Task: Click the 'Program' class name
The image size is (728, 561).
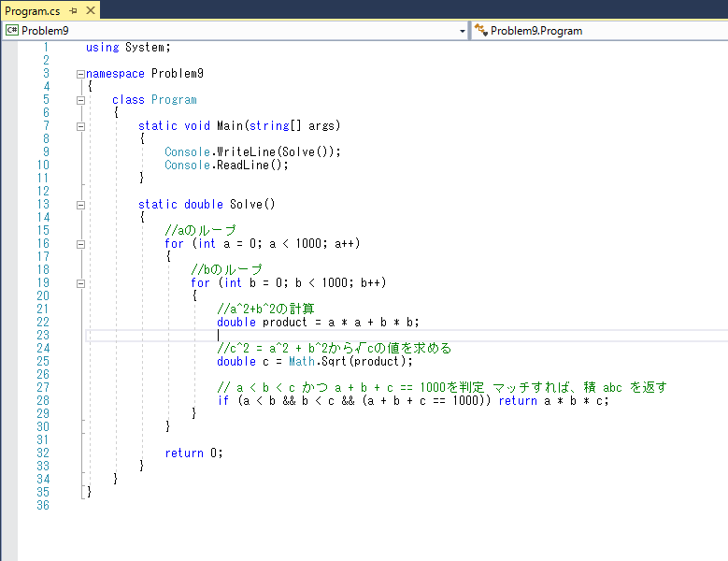Action: click(x=174, y=100)
